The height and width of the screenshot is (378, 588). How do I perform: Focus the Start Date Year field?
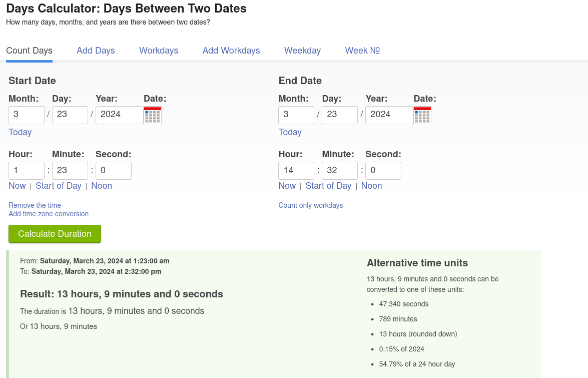(120, 115)
